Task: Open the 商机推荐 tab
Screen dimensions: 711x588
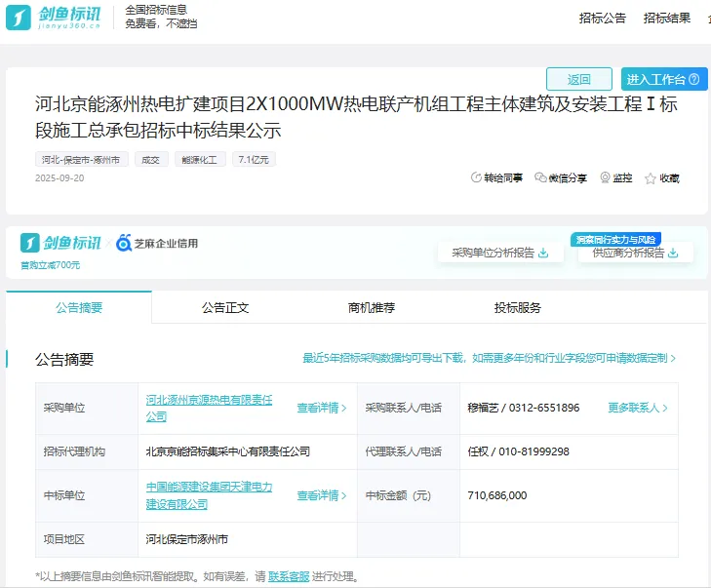Action: point(372,307)
